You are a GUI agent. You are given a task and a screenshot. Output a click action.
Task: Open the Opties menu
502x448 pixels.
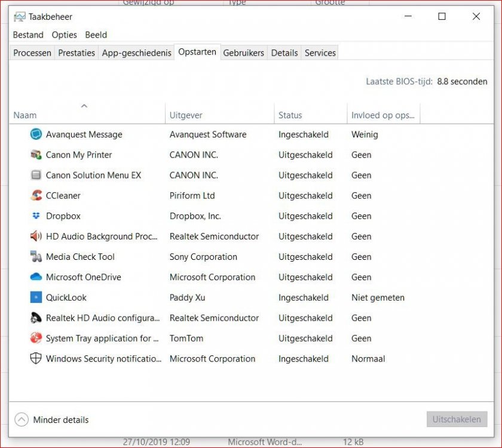(x=64, y=35)
